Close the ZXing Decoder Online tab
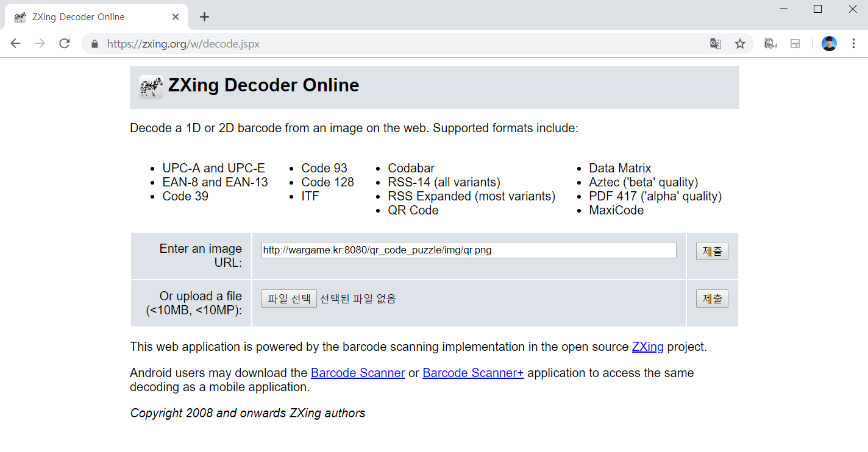 tap(176, 17)
